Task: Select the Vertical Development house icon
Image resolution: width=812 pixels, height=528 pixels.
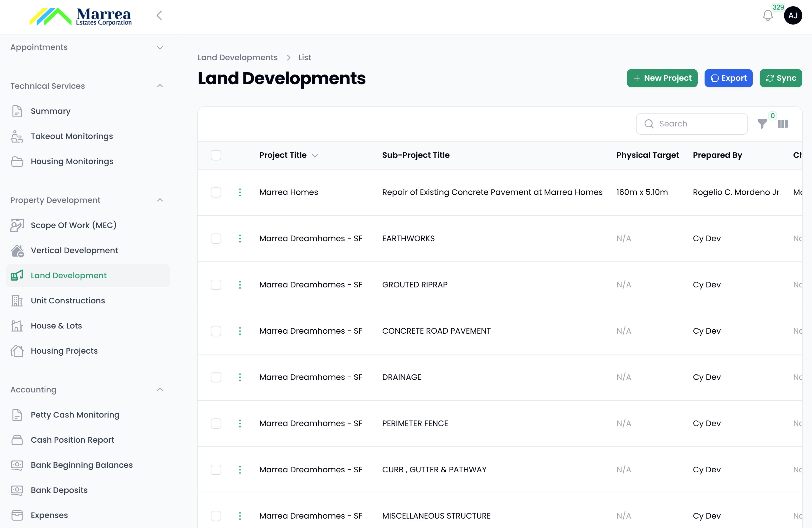Action: click(x=17, y=251)
